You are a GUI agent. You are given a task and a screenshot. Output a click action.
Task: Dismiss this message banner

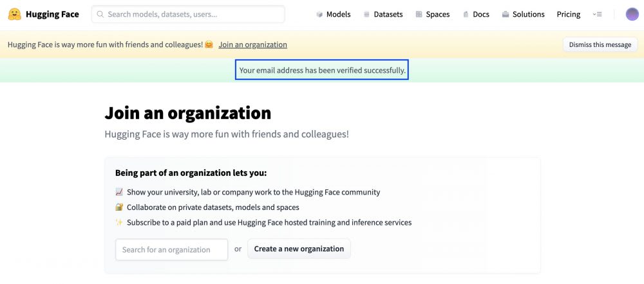click(600, 44)
